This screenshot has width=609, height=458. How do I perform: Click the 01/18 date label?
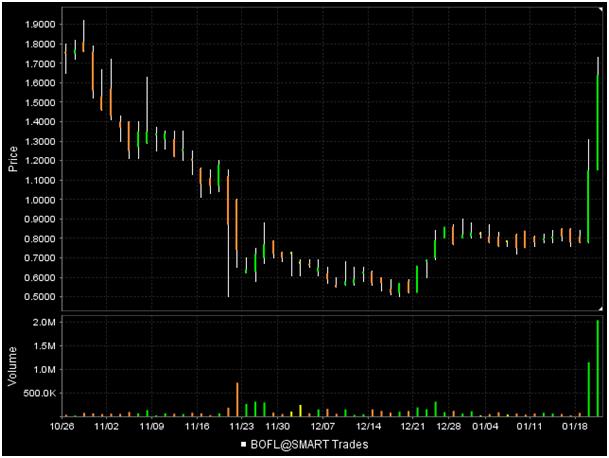[x=574, y=426]
